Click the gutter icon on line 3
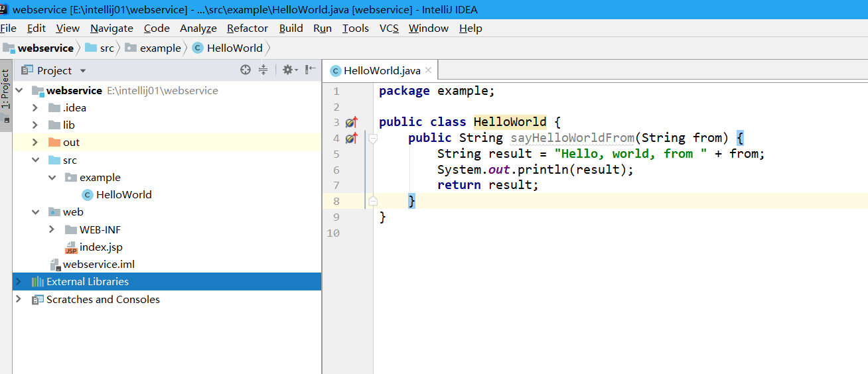Viewport: 868px width, 374px height. pos(352,122)
